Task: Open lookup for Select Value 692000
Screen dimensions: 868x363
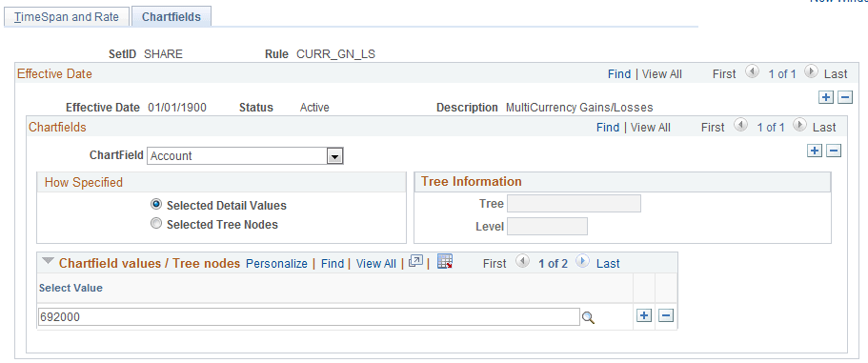Action: (x=588, y=317)
